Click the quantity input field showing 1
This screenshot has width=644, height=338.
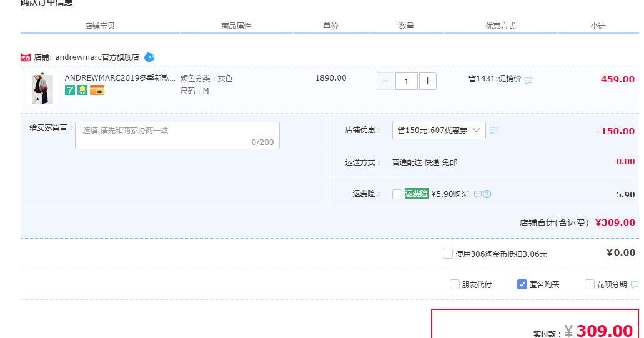pos(407,81)
